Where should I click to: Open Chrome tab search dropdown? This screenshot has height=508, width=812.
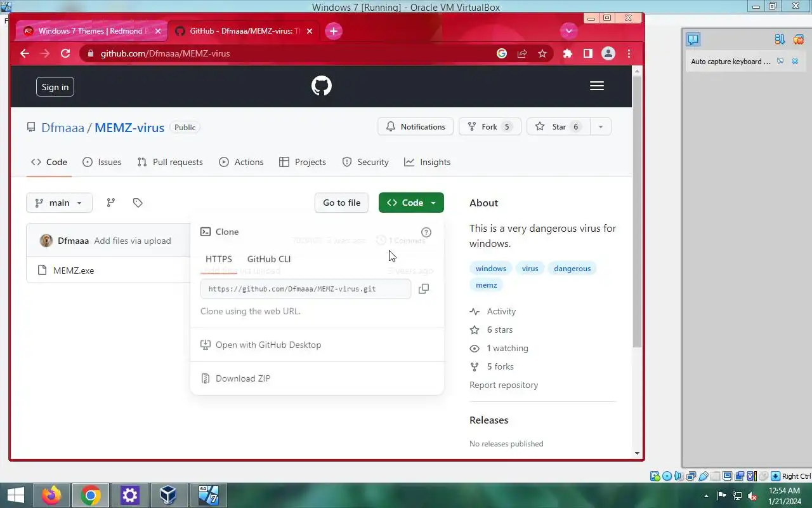568,30
